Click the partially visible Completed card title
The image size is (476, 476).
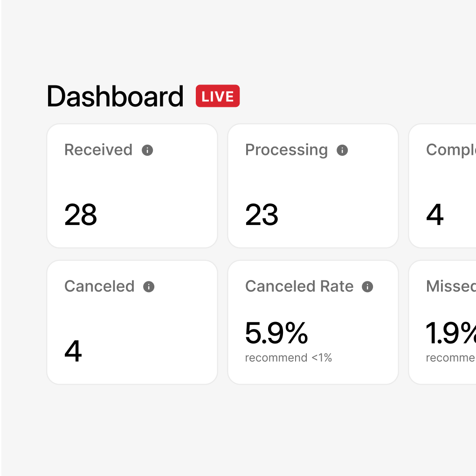pos(451,150)
